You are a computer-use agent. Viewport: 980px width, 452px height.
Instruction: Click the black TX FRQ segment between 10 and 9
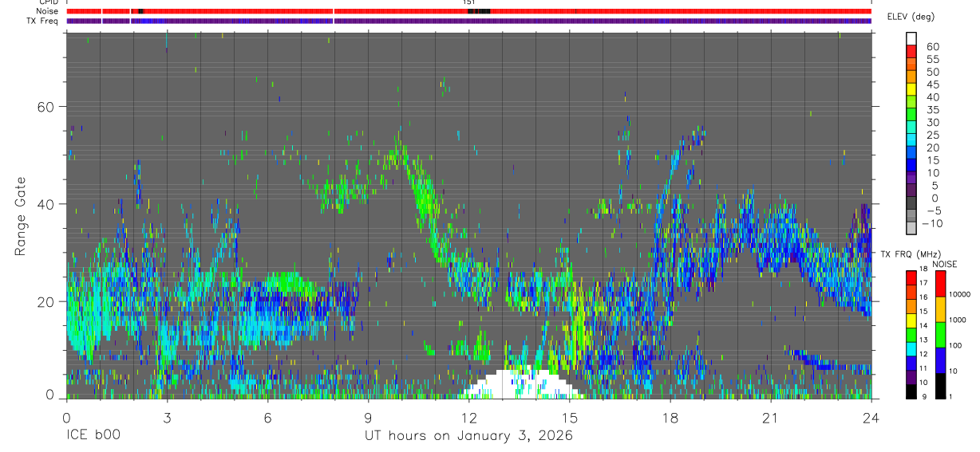tap(911, 391)
